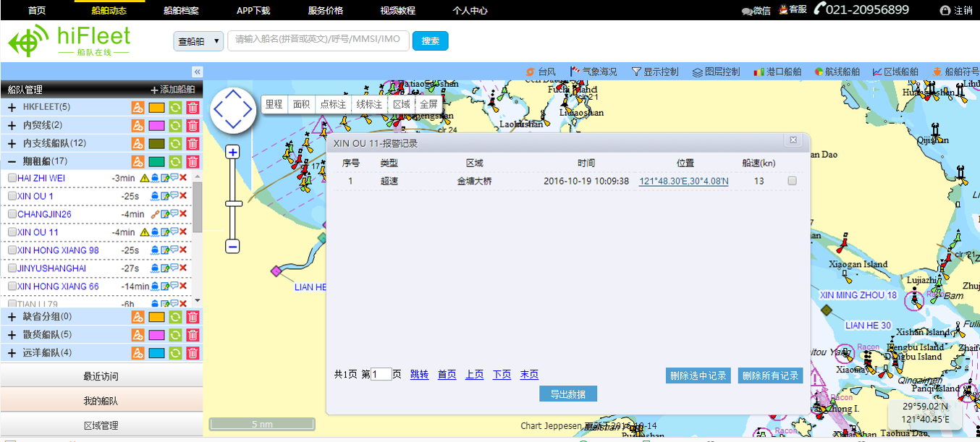Open the 121°48.30'E,30°4.08'N position link
980x442 pixels.
pos(683,181)
